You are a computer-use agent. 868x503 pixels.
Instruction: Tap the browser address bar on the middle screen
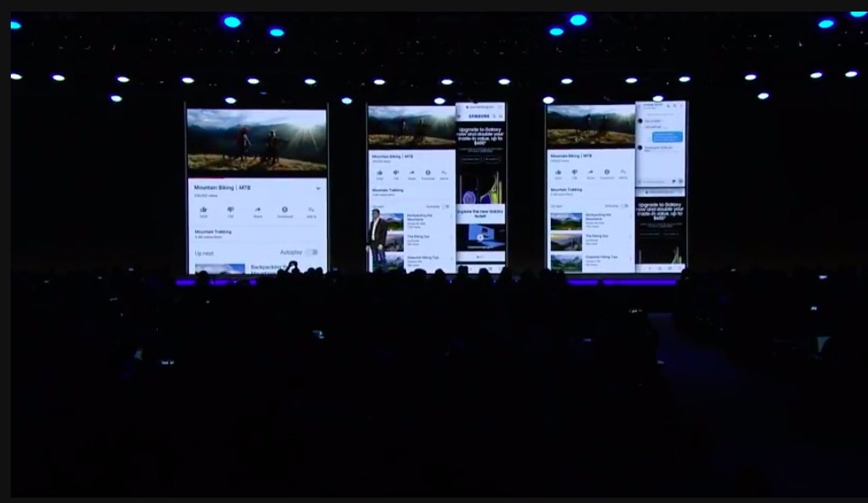pyautogui.click(x=480, y=107)
